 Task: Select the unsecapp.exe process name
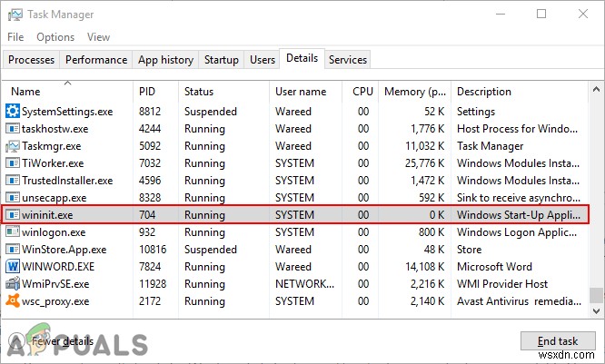(54, 198)
